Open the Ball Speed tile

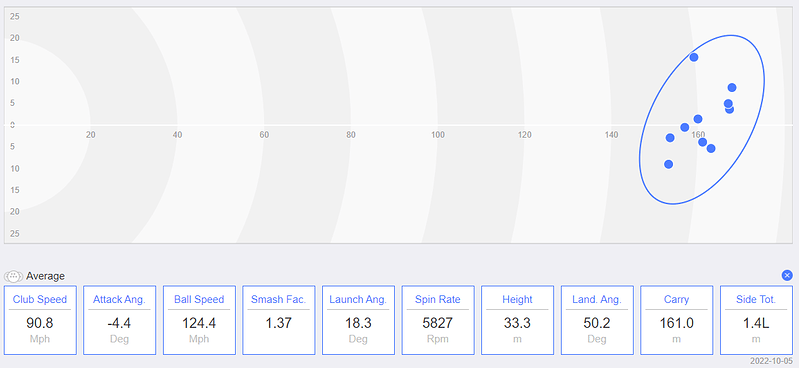(199, 320)
